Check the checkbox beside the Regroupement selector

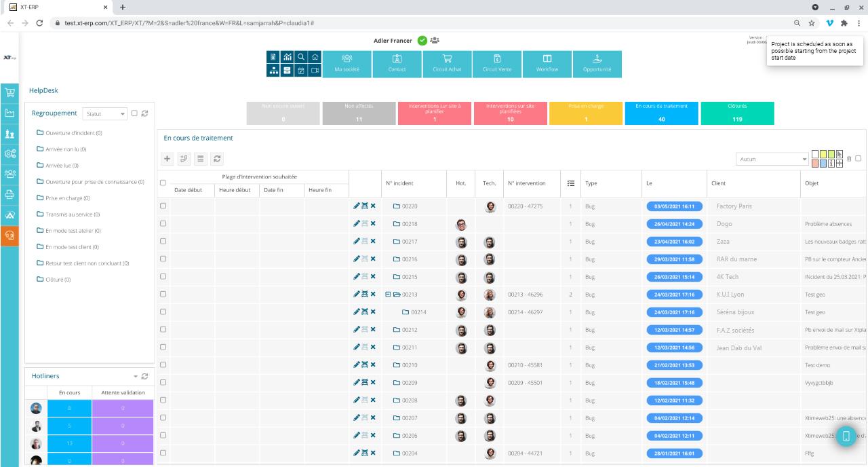point(134,112)
